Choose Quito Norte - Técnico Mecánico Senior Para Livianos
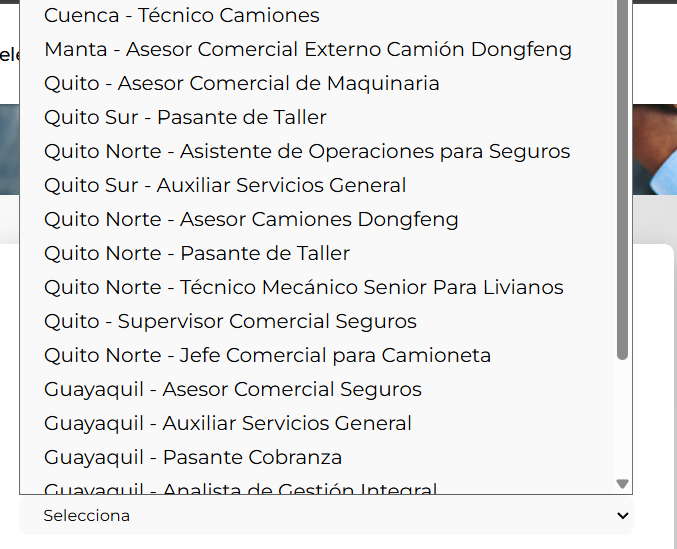The image size is (677, 549). [304, 287]
